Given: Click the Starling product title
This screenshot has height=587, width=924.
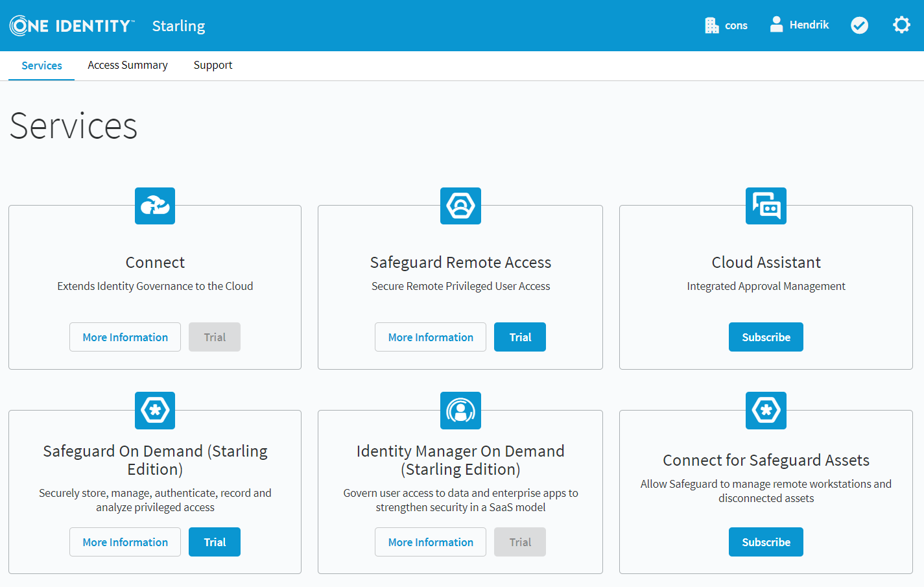Looking at the screenshot, I should (178, 26).
